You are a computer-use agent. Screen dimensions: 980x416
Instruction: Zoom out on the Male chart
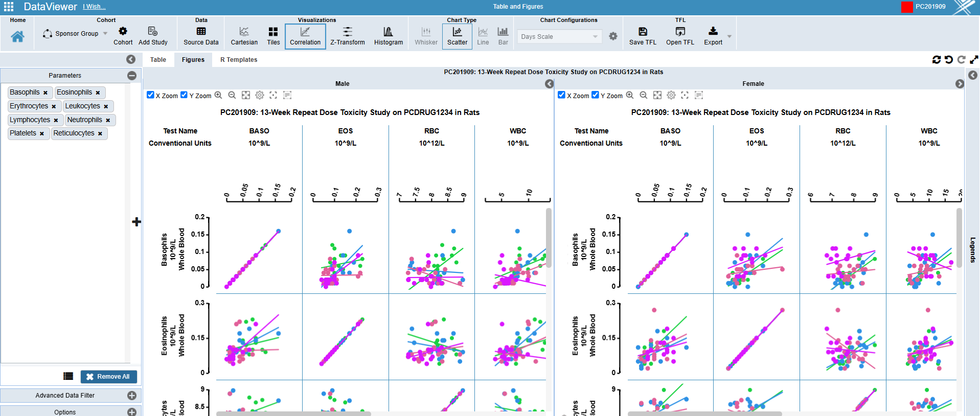click(x=232, y=95)
